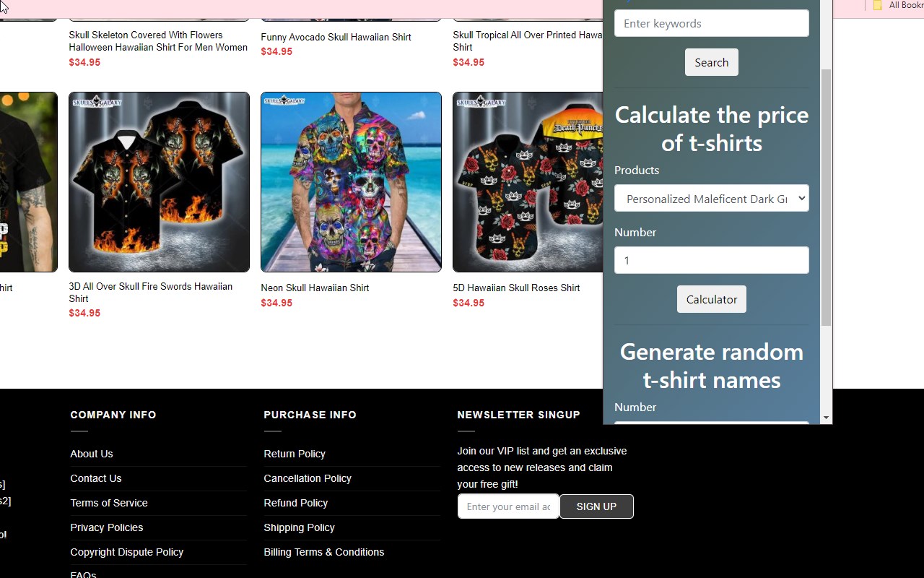Expand the Products dropdown list
Viewport: 924px width, 578px height.
711,199
